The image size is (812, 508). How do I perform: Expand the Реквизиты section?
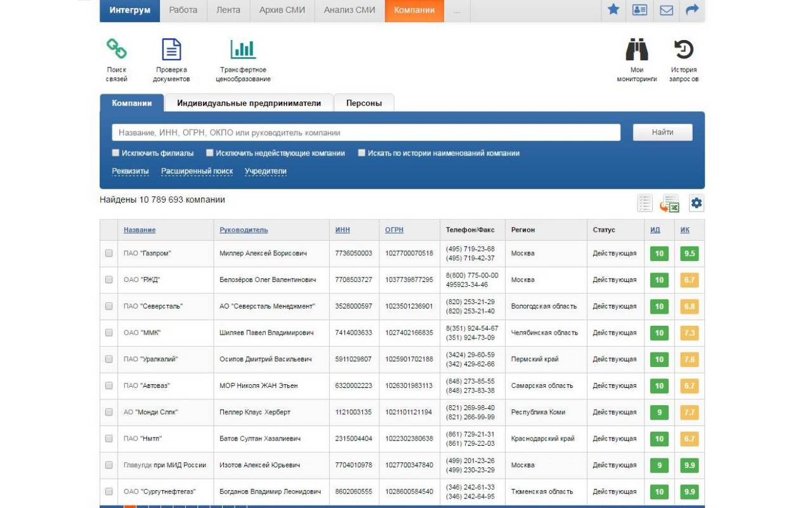(x=131, y=171)
